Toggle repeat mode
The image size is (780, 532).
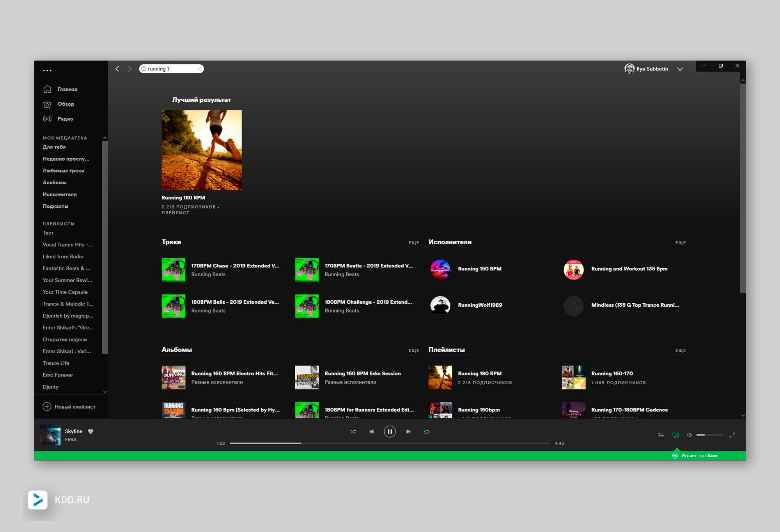[427, 432]
